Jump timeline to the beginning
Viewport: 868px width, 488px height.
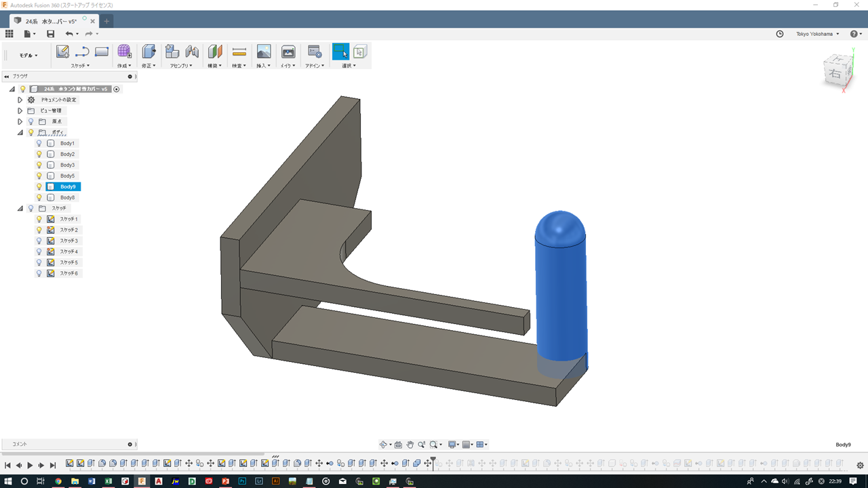tap(7, 466)
